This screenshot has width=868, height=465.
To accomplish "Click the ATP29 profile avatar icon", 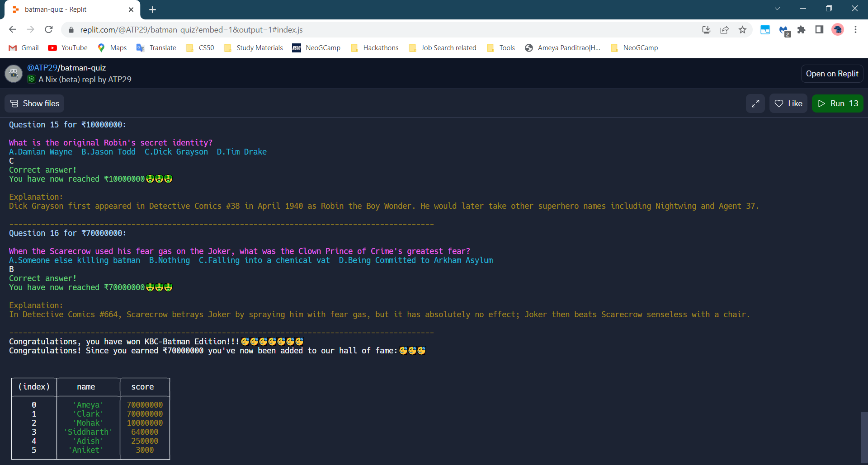I will tap(14, 73).
